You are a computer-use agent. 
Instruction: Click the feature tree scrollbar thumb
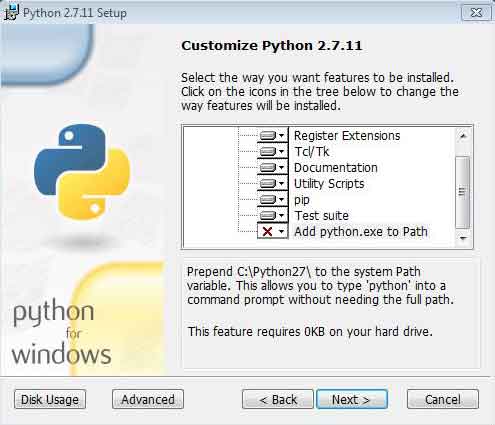463,192
